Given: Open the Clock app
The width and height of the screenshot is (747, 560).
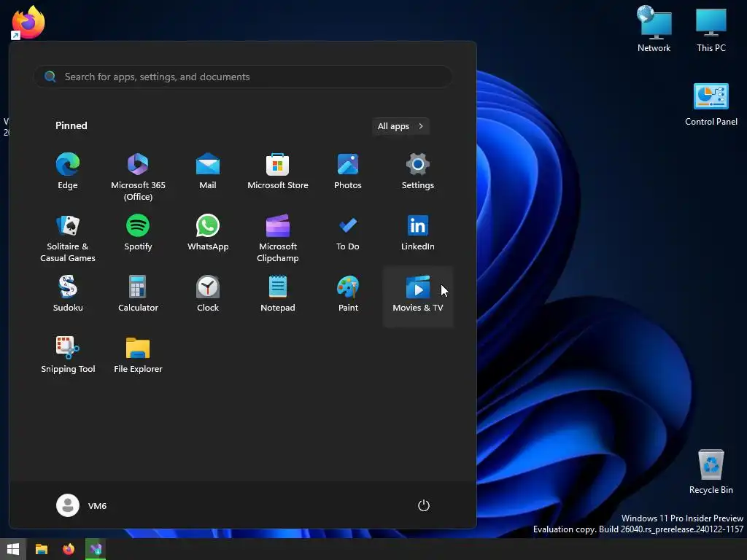Looking at the screenshot, I should coord(208,295).
